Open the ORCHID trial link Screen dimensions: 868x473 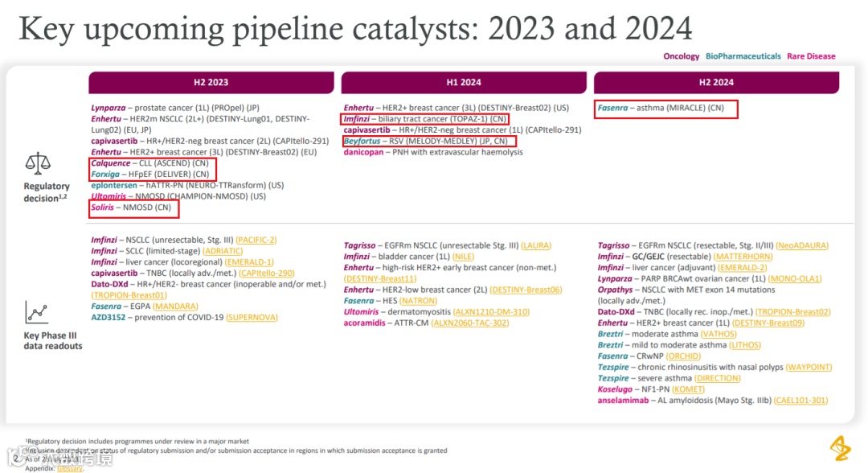point(683,356)
